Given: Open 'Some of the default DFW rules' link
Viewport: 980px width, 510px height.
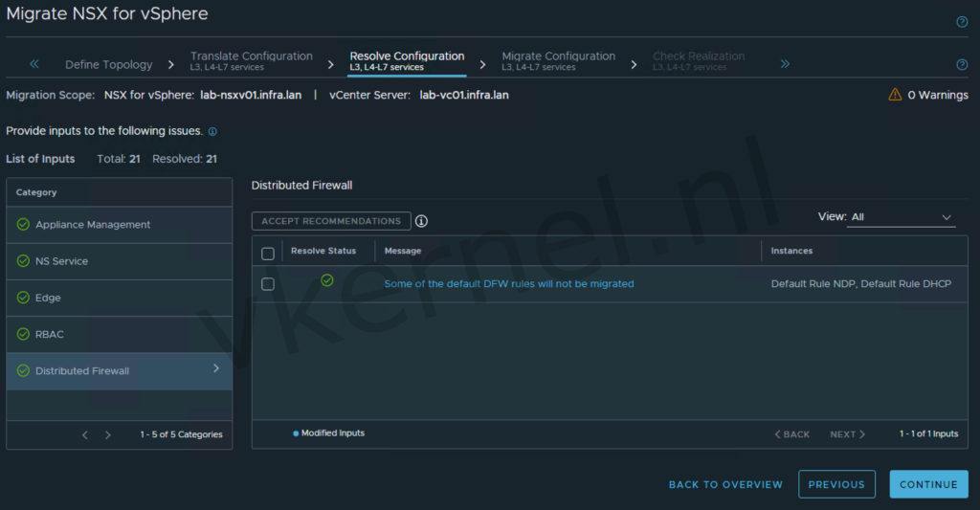Looking at the screenshot, I should coord(508,284).
